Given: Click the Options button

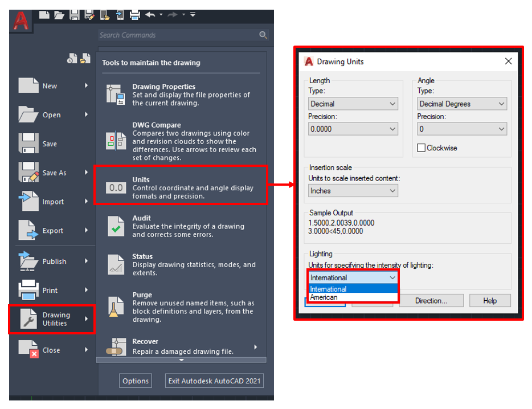Looking at the screenshot, I should coord(136,381).
